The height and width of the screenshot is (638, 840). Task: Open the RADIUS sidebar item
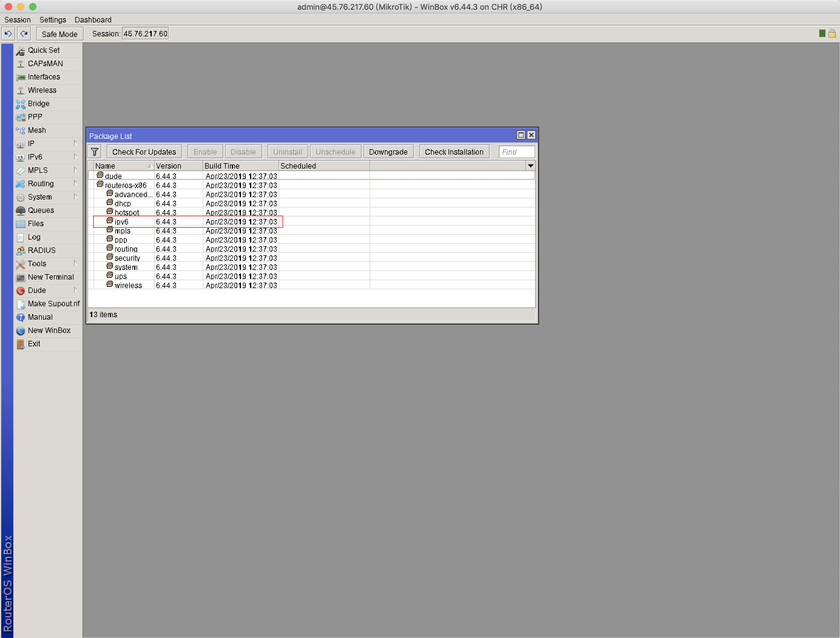(48, 250)
